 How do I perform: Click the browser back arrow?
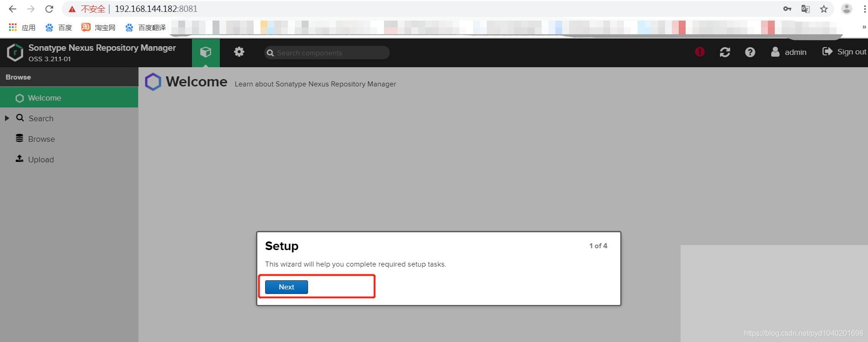tap(12, 9)
